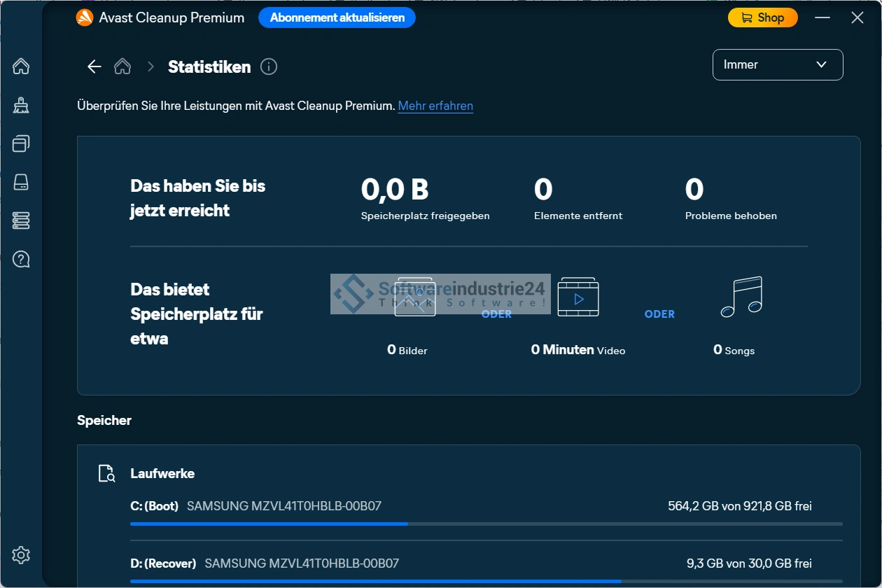Open the disk drive sidebar icon
The image size is (882, 588).
point(21,183)
